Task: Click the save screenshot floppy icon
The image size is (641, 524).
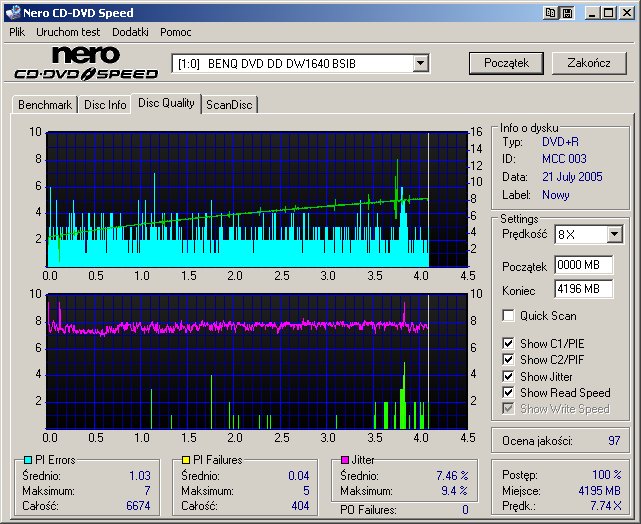Action: 567,13
